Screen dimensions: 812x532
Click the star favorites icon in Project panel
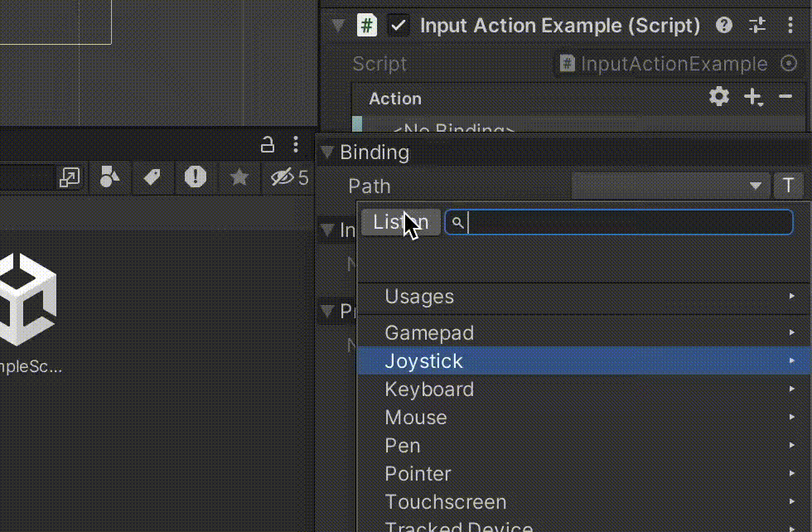tap(239, 177)
